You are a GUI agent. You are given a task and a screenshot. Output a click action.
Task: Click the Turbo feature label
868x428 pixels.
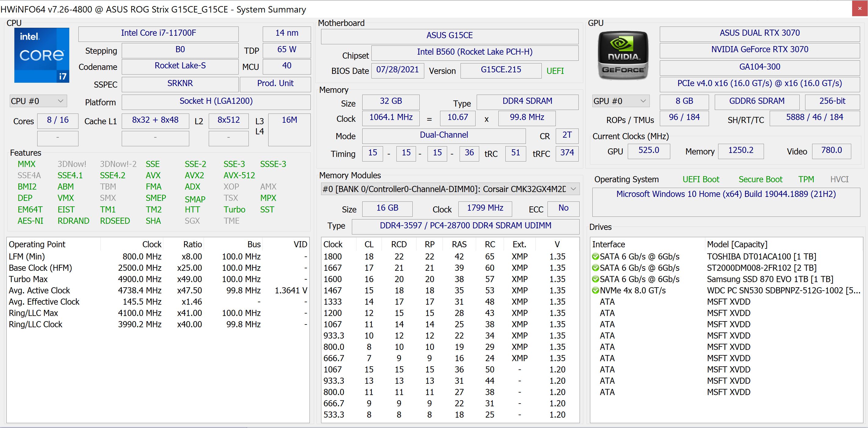pyautogui.click(x=234, y=210)
